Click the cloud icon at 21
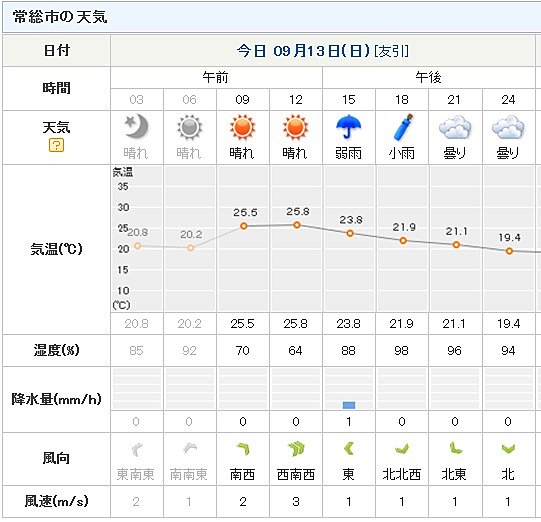Screen dimensions: 541x522 [455, 127]
